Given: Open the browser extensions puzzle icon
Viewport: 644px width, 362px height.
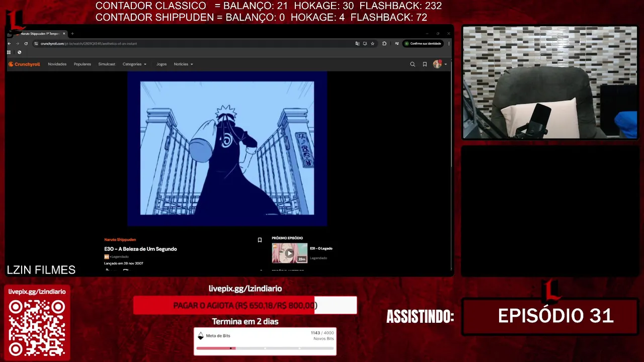Looking at the screenshot, I should pyautogui.click(x=384, y=44).
